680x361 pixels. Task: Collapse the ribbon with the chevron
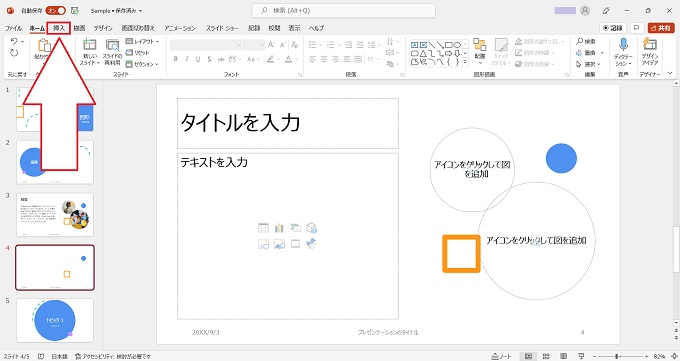point(670,73)
